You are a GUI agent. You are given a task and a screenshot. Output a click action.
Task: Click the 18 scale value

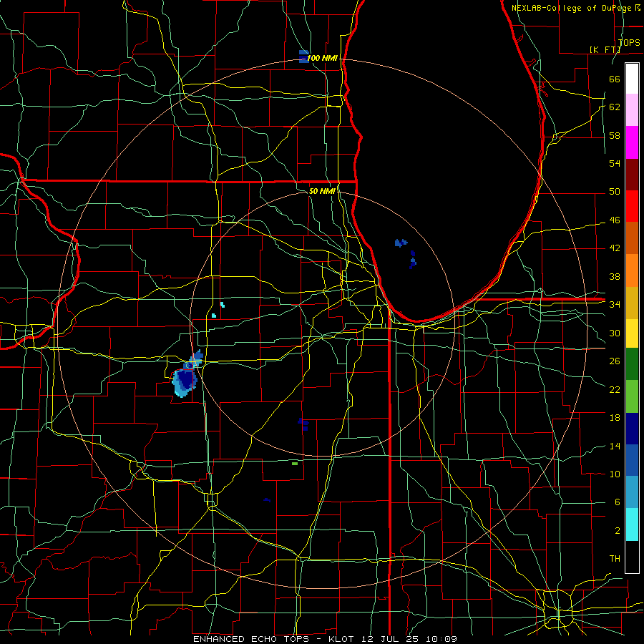615,418
